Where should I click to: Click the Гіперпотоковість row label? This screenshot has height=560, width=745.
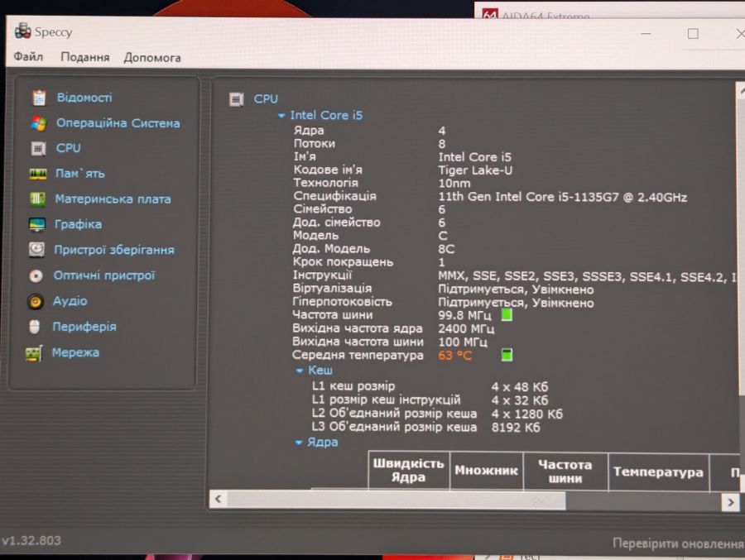[x=342, y=302]
